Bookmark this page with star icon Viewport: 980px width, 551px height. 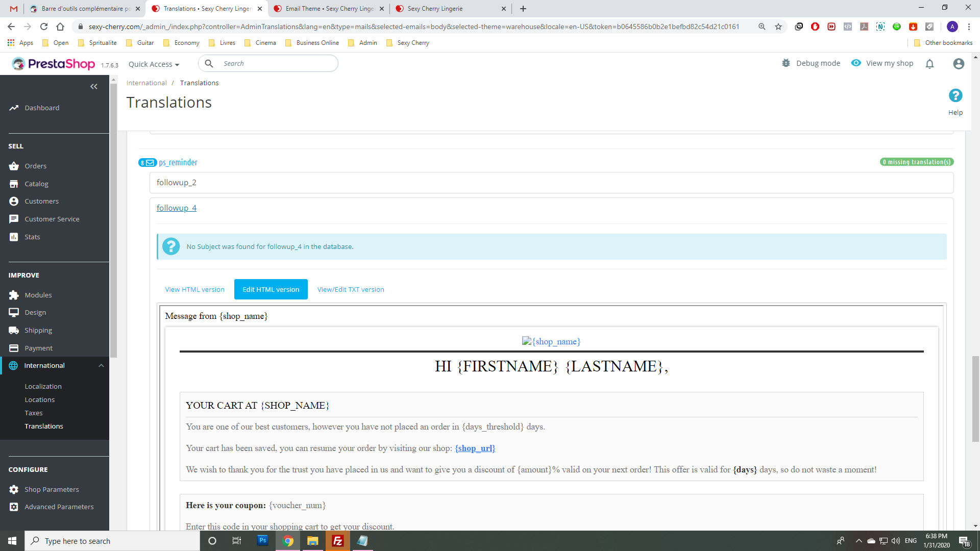point(778,27)
